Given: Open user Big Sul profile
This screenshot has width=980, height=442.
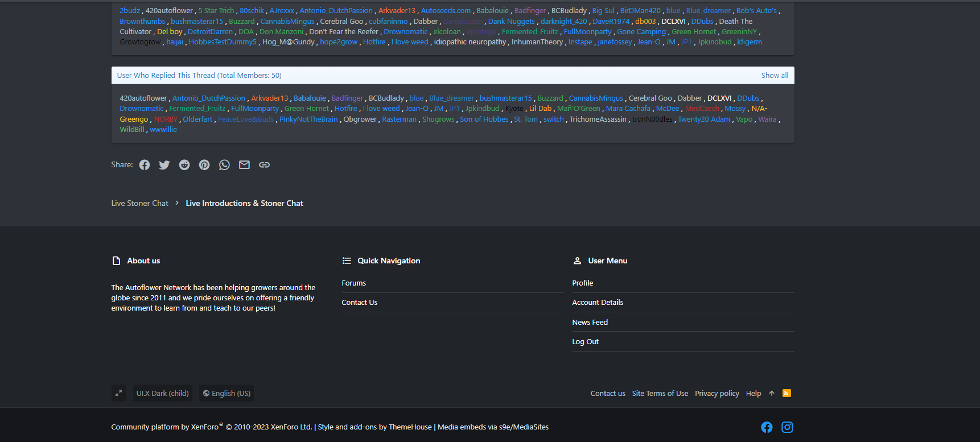Looking at the screenshot, I should [x=603, y=10].
